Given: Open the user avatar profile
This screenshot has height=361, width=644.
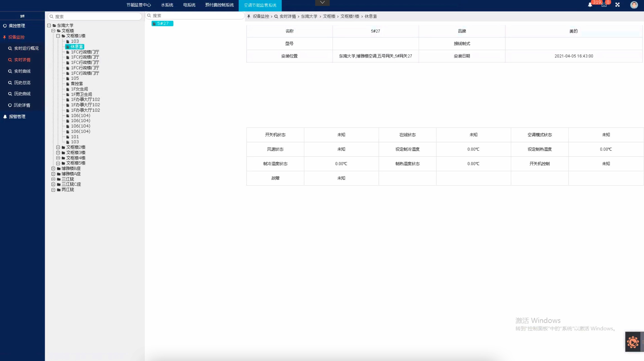Looking at the screenshot, I should tap(634, 5).
